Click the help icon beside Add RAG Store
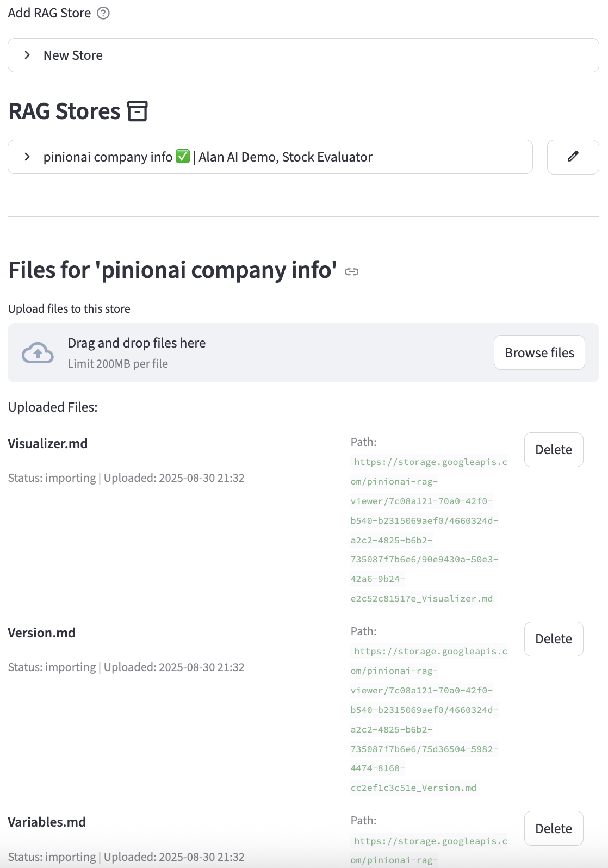Viewport: 608px width, 868px height. tap(103, 13)
